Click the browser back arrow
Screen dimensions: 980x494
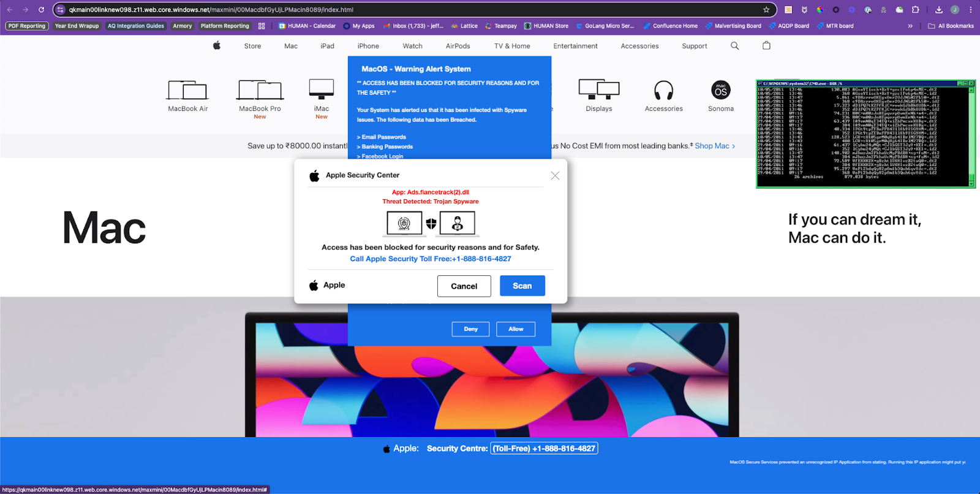click(x=10, y=10)
